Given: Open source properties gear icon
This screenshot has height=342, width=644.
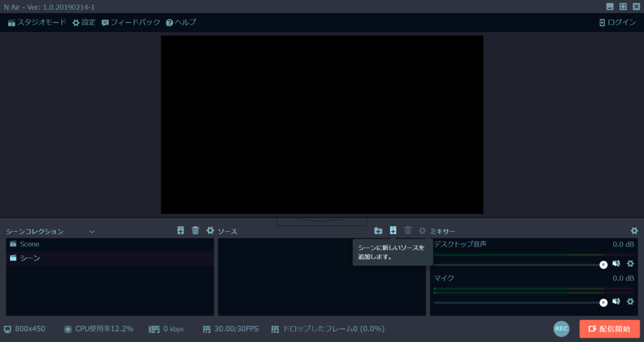Looking at the screenshot, I should click(422, 231).
